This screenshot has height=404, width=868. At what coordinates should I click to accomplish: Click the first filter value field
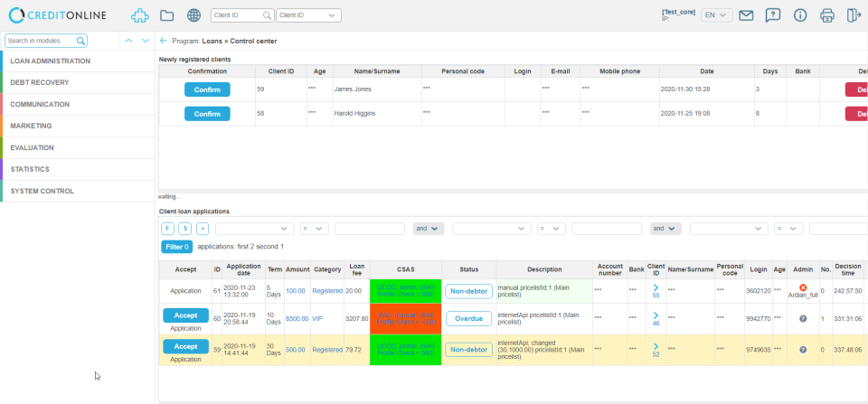(370, 229)
